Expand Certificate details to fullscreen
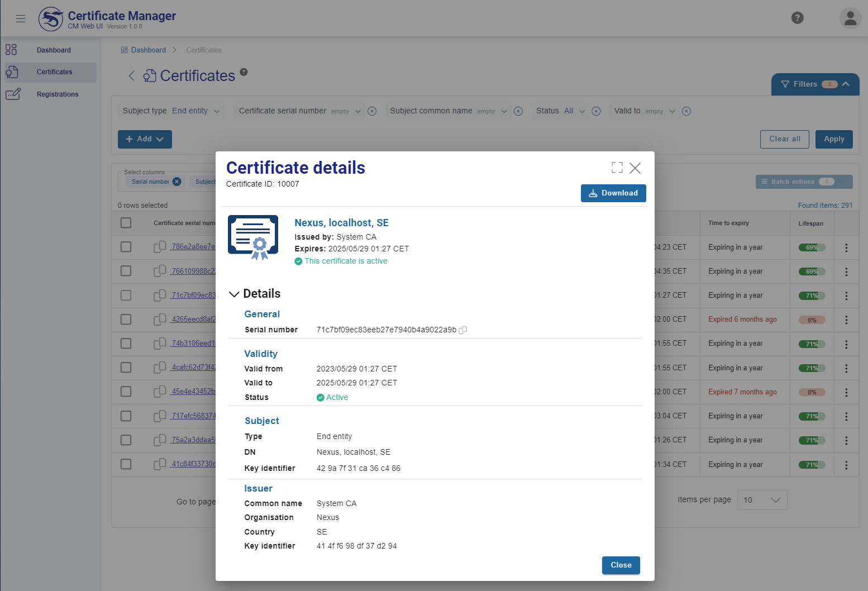Viewport: 868px width, 591px height. (617, 168)
